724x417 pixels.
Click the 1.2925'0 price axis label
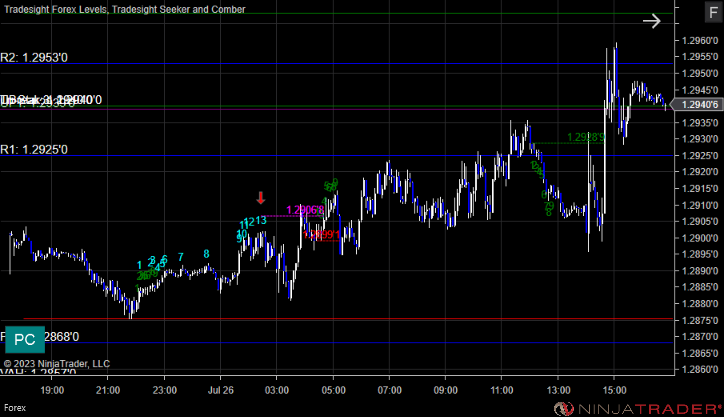coord(700,156)
